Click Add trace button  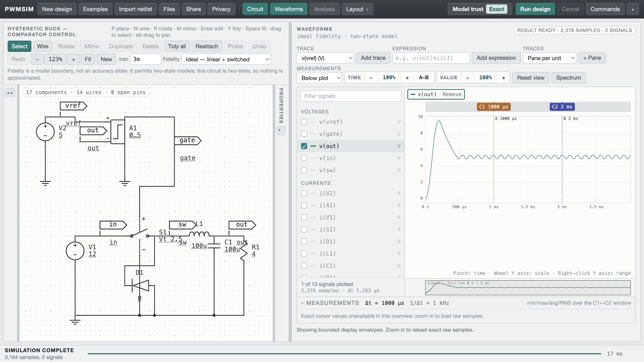coord(373,58)
